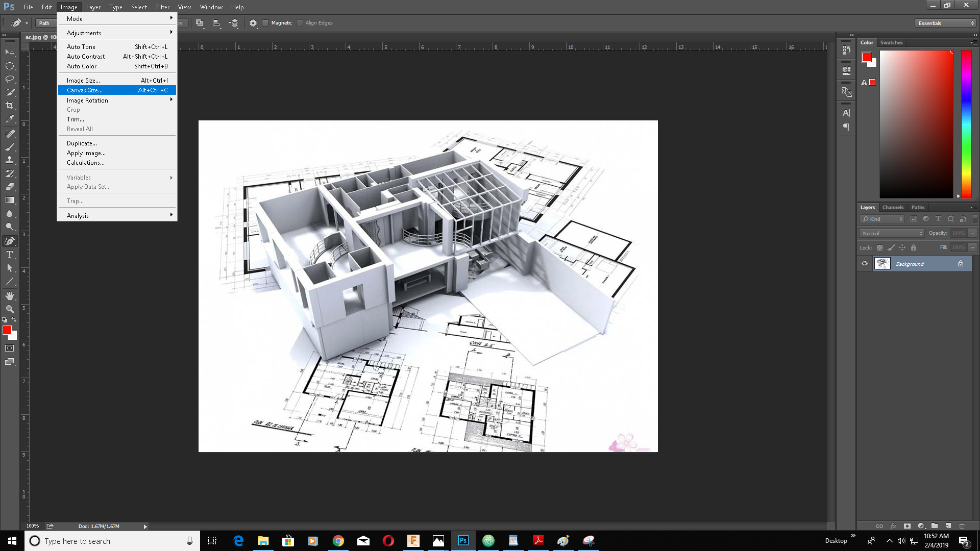This screenshot has height=551, width=980.
Task: Select the Clone Stamp tool
Action: click(10, 160)
